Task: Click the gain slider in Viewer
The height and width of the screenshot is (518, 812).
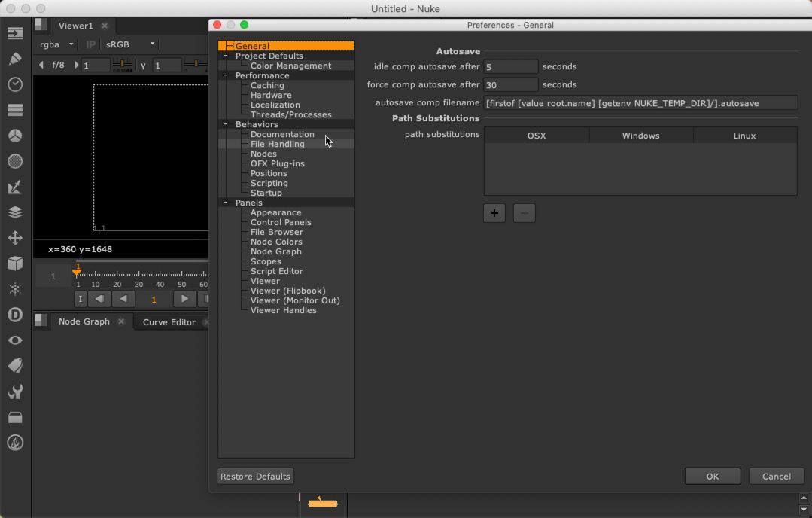Action: click(123, 66)
